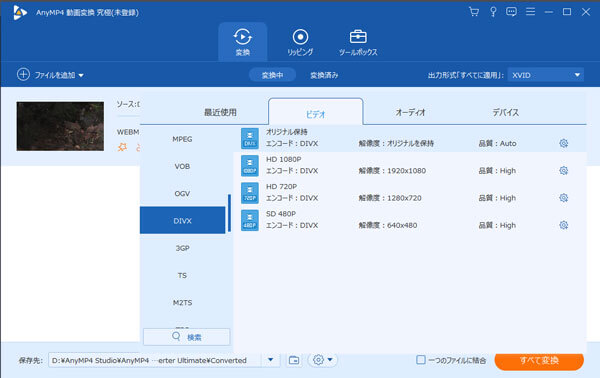This screenshot has width=600, height=378.
Task: Open settings gear for HD 720P preset
Action: [x=563, y=197]
